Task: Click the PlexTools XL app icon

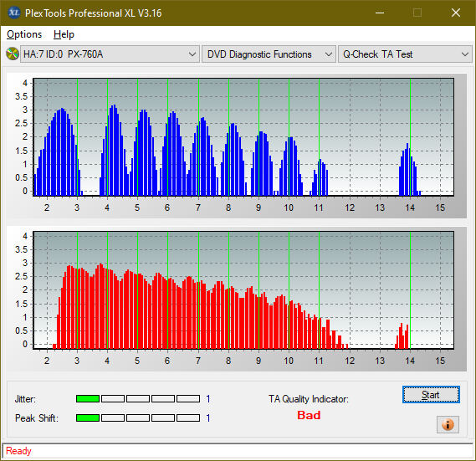Action: (x=13, y=13)
